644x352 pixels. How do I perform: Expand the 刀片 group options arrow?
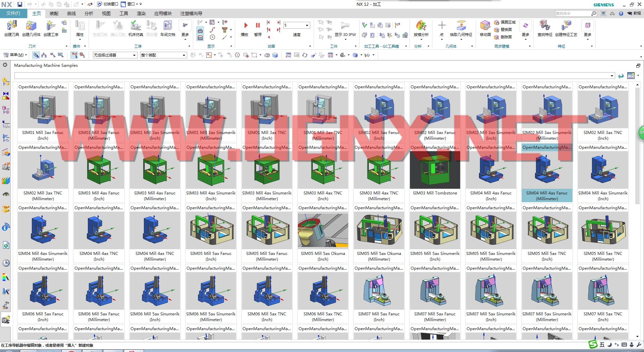point(66,46)
